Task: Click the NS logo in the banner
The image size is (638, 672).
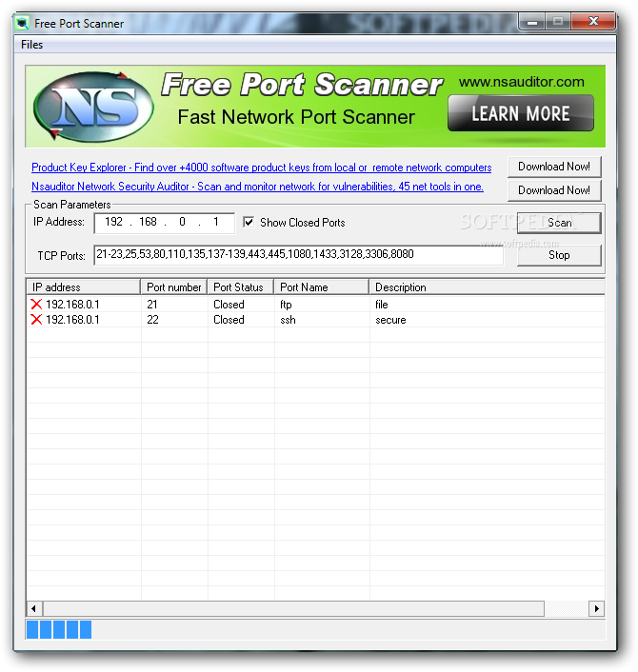Action: [93, 107]
